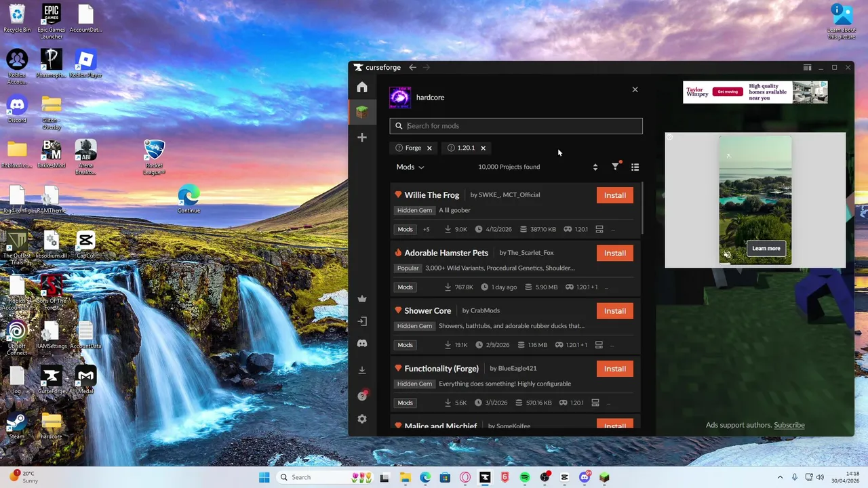Viewport: 868px width, 488px height.
Task: Open Spotify from the taskbar
Action: click(525, 477)
